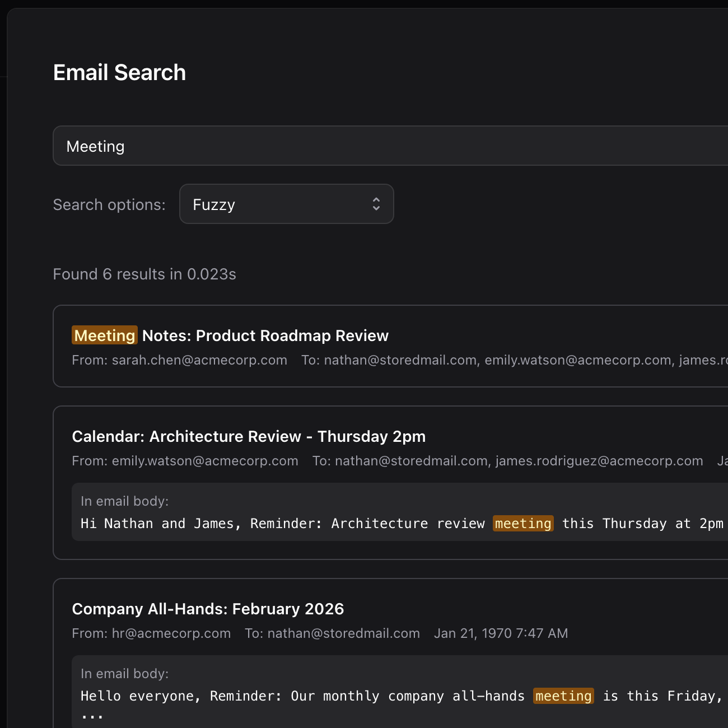Select sender sarah.chen@acmecorp.com
Screen dimensions: 728x728
click(199, 360)
